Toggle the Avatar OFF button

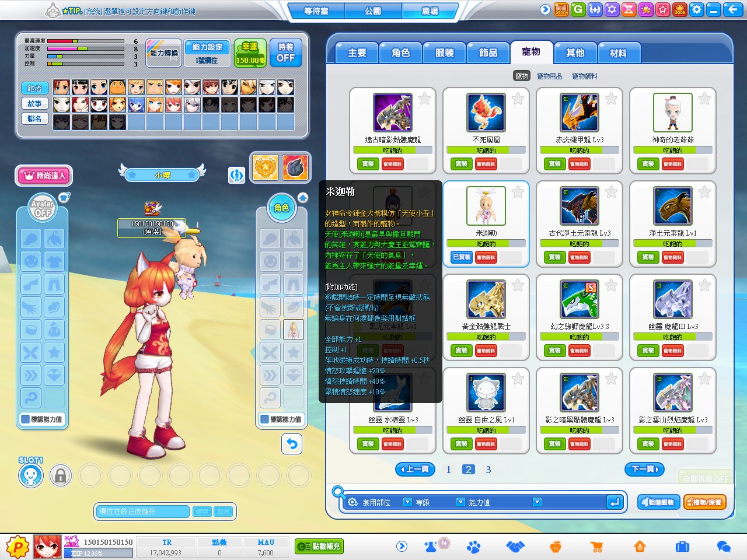pos(43,208)
